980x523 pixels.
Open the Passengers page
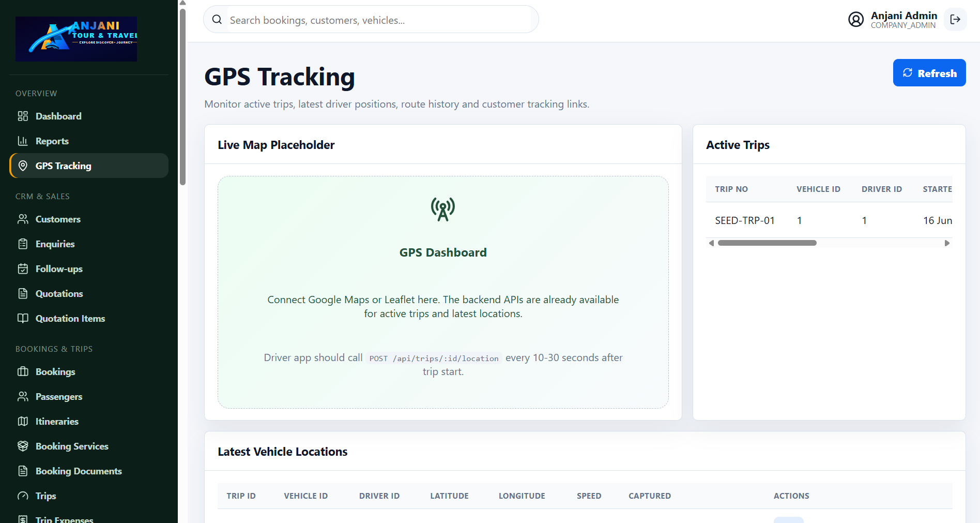tap(89, 396)
